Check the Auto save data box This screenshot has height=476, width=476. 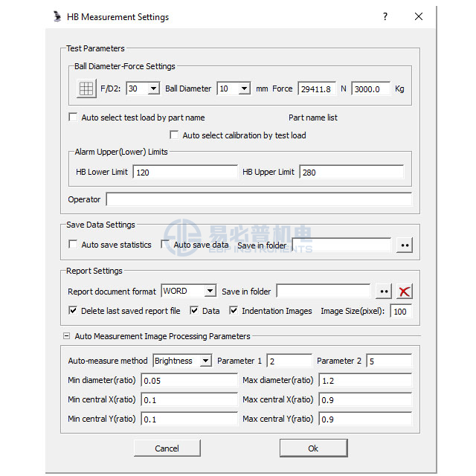click(165, 245)
